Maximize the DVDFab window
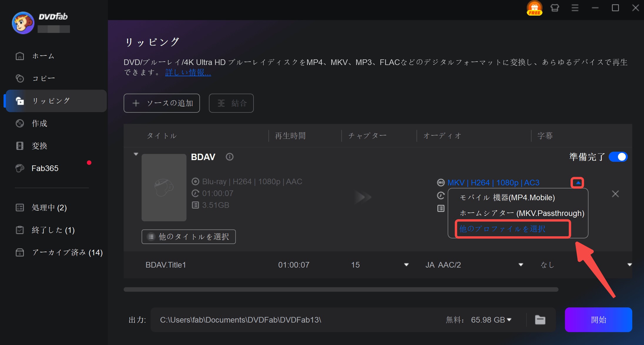The width and height of the screenshot is (644, 345). (x=615, y=8)
